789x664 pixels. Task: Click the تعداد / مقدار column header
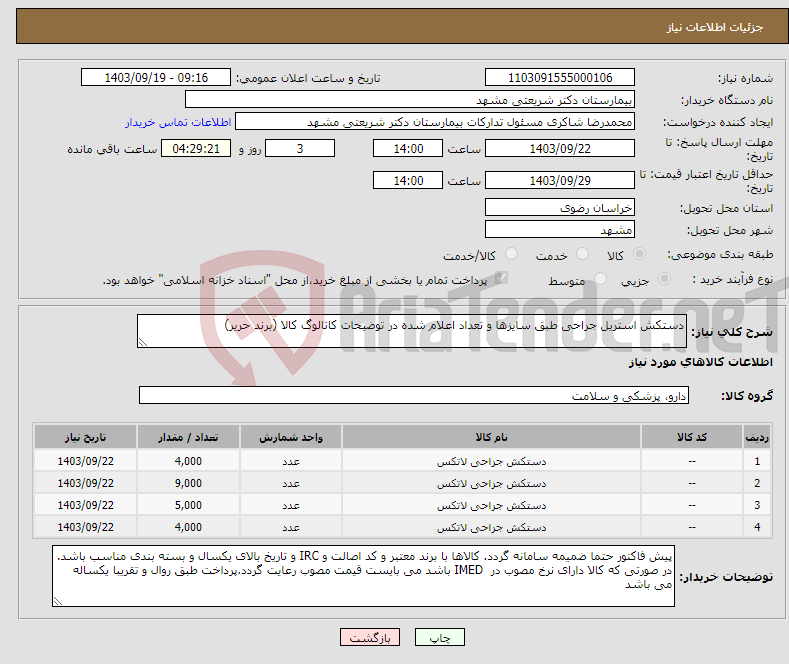(188, 437)
